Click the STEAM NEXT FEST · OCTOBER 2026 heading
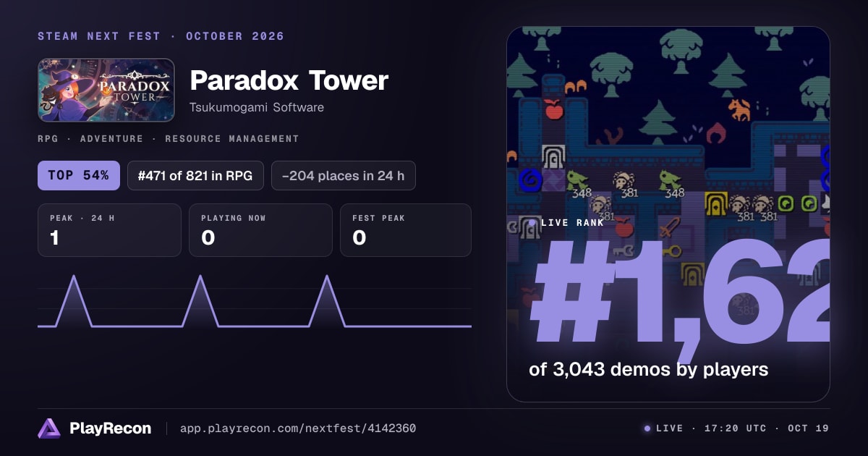Screen dimensions: 868x456 click(161, 36)
